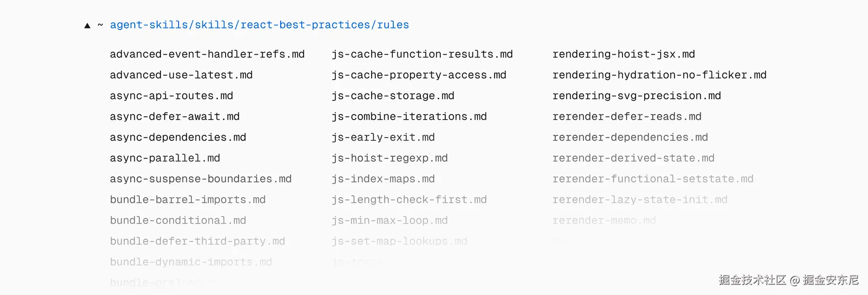Select async-suspense-boundaries.md
The width and height of the screenshot is (868, 295).
coord(200,179)
